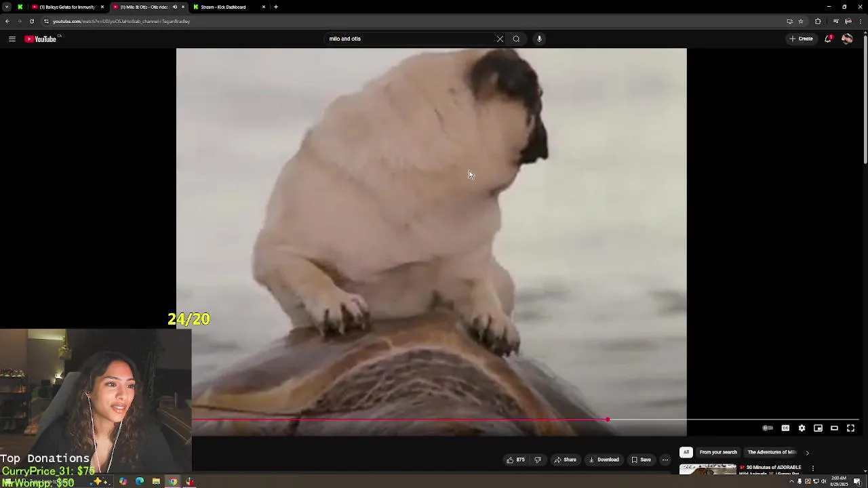Save video to a playlist
Image resolution: width=868 pixels, height=488 pixels.
[641, 460]
